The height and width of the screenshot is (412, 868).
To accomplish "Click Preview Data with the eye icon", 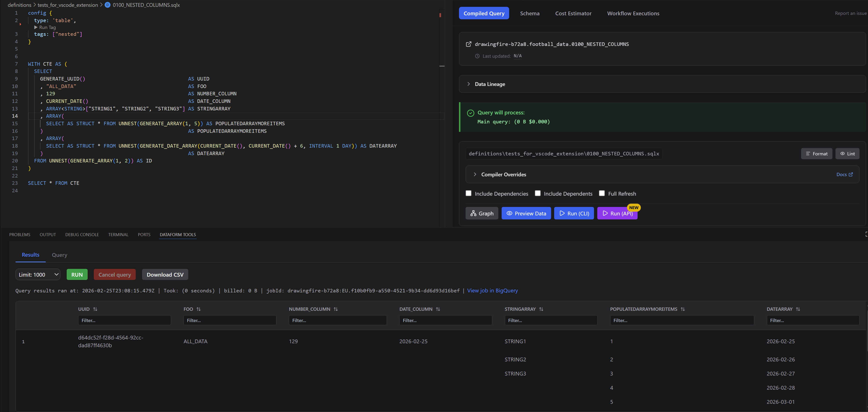I will click(526, 213).
